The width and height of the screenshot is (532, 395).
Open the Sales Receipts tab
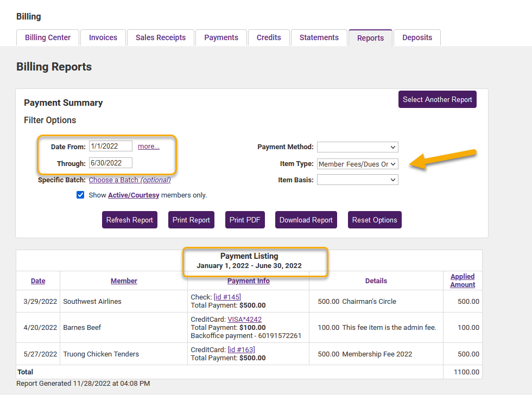coord(160,37)
